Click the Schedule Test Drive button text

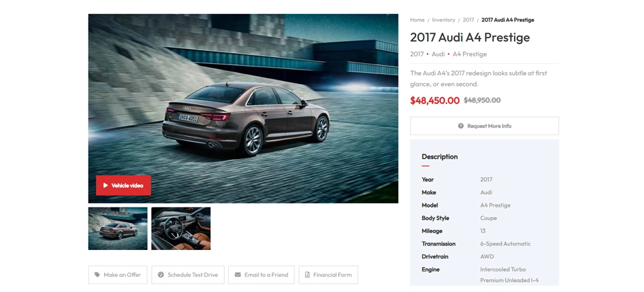193,275
